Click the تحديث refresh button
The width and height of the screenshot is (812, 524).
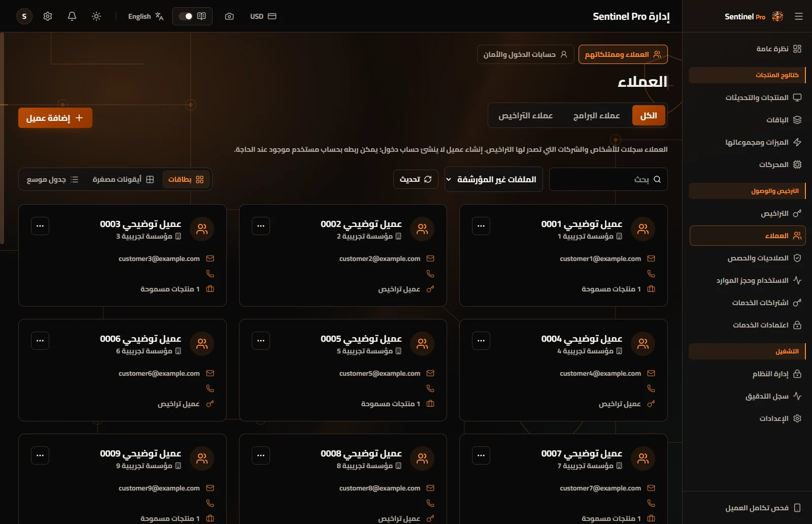pyautogui.click(x=416, y=179)
